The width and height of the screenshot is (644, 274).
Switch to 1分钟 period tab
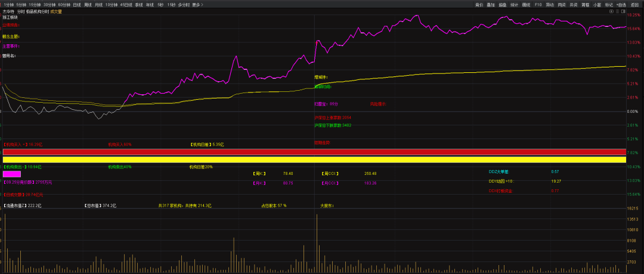pyautogui.click(x=8, y=4)
